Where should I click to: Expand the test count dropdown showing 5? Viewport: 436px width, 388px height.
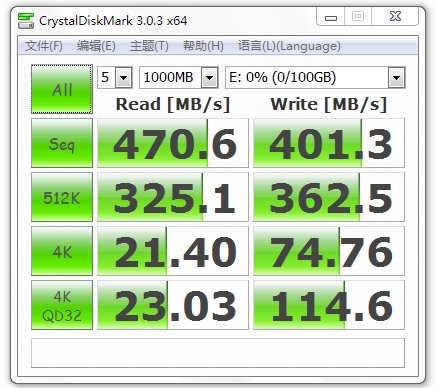(123, 78)
